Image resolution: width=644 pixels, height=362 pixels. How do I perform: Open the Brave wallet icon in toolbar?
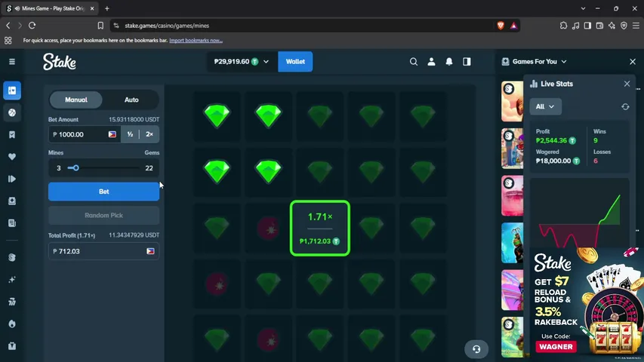(599, 26)
